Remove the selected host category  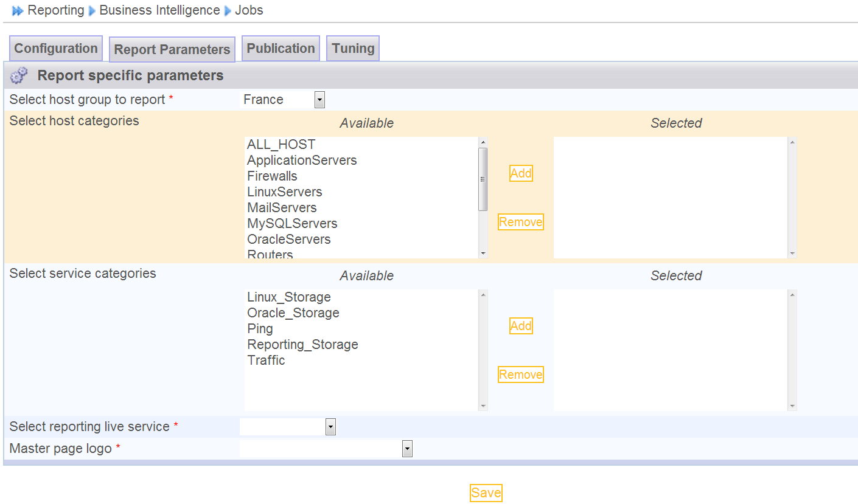point(520,222)
